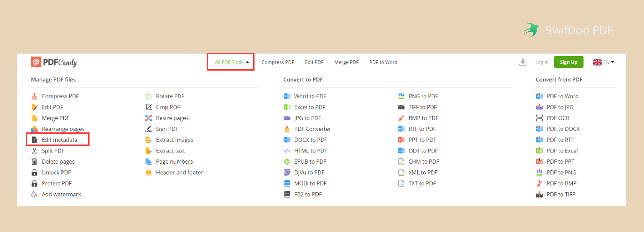Click the Rearrange pages icon
644x232 pixels.
click(34, 129)
